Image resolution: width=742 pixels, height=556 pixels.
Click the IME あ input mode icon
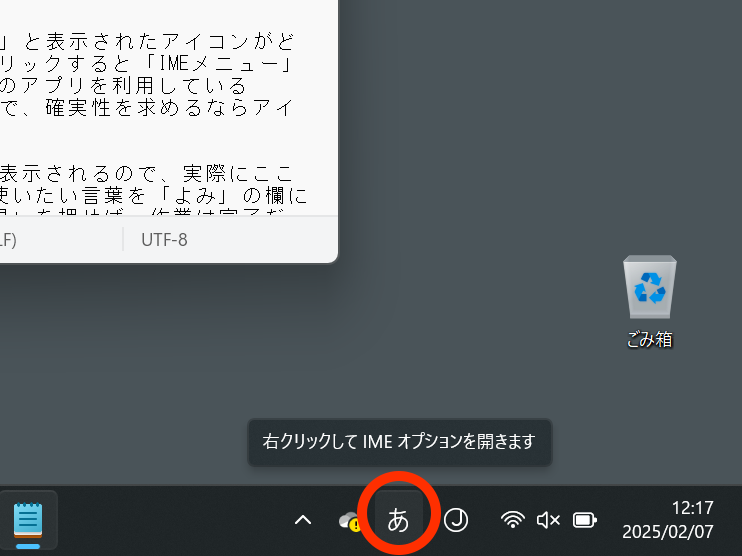398,520
